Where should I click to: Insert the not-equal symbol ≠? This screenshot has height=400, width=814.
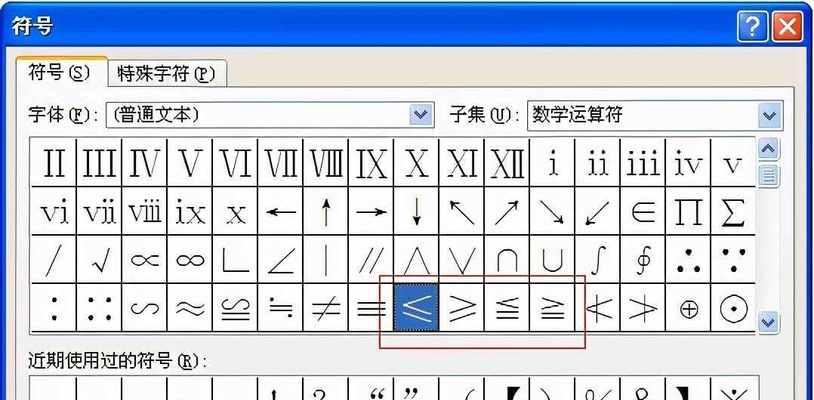click(325, 308)
